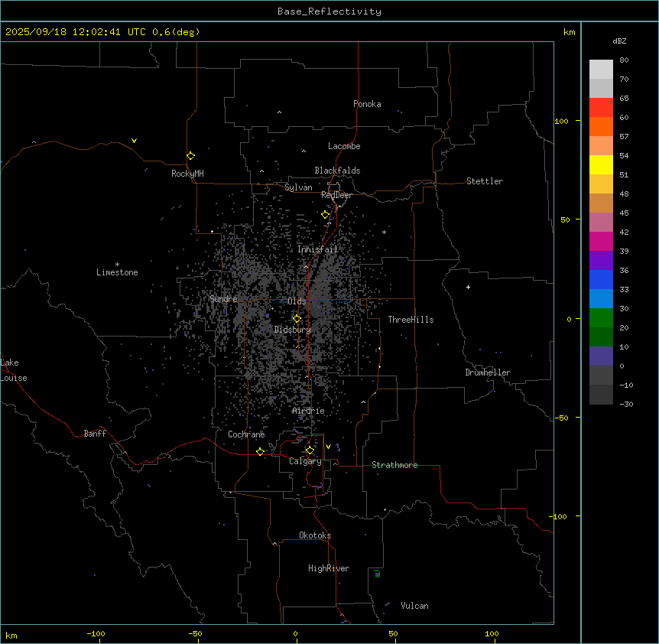The image size is (659, 644).
Task: Click the Vulcan label at the map bottom
Action: pos(414,606)
